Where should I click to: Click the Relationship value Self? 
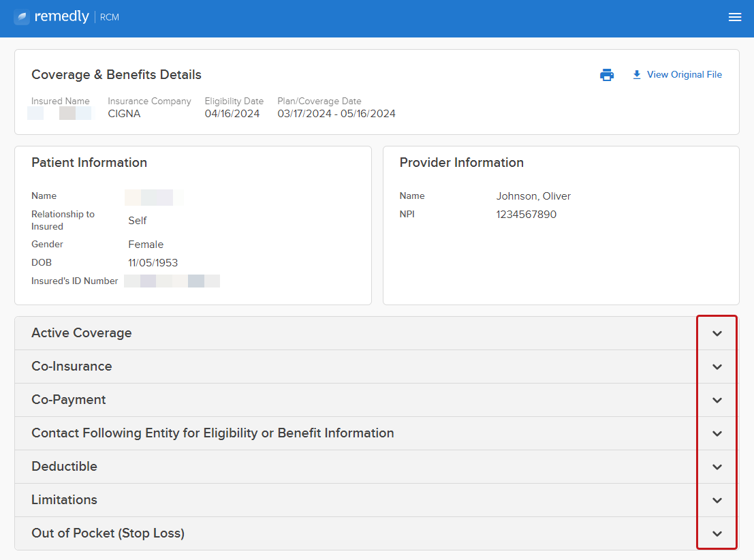pos(137,220)
